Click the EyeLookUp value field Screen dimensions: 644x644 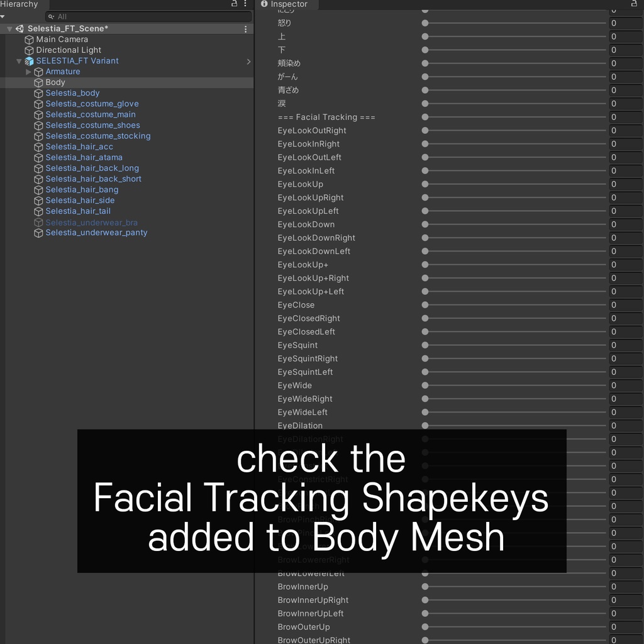tap(625, 184)
